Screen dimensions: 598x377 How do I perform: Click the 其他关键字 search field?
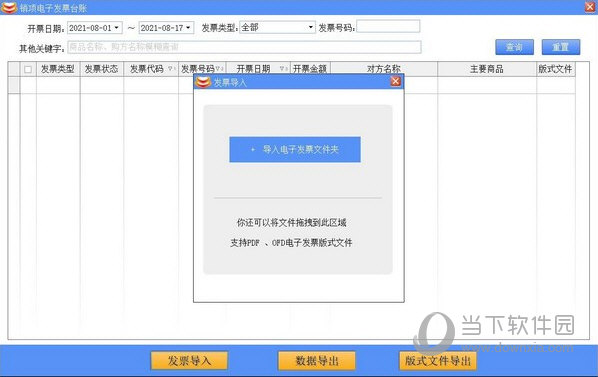244,47
